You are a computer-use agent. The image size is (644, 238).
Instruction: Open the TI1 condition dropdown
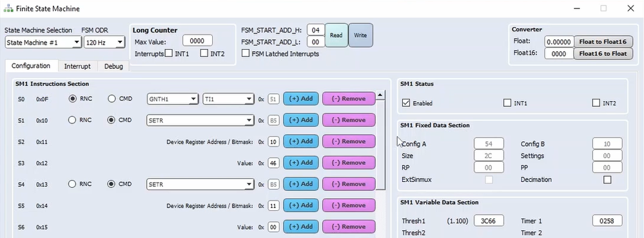tap(228, 99)
